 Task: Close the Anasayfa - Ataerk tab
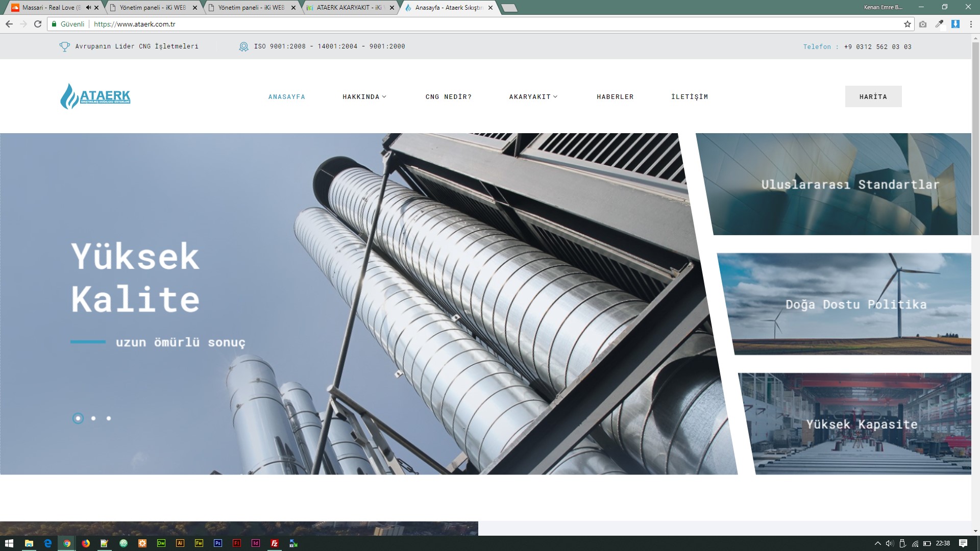[x=491, y=8]
